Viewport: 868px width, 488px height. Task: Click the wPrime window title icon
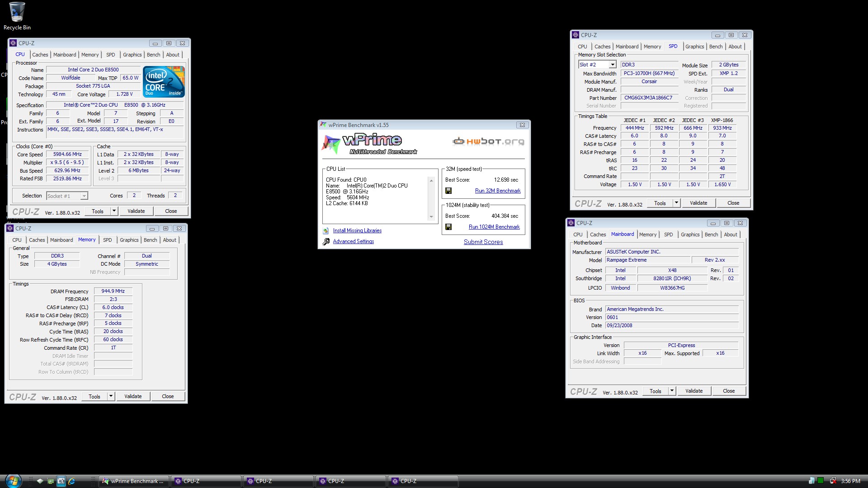click(323, 125)
